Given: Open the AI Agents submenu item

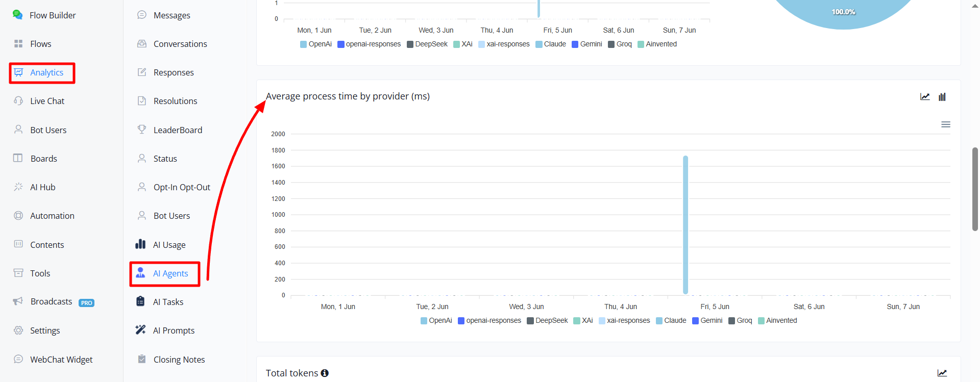Looking at the screenshot, I should [164, 274].
